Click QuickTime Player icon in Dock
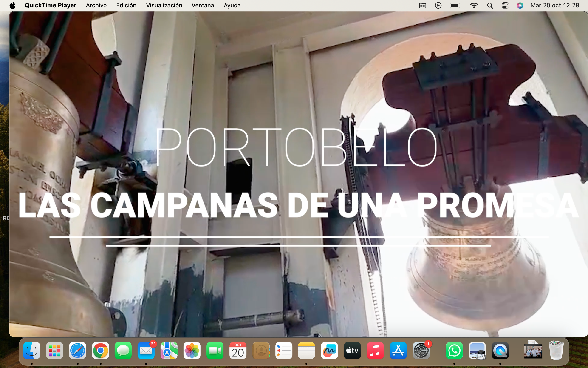The height and width of the screenshot is (368, 588). (x=500, y=351)
